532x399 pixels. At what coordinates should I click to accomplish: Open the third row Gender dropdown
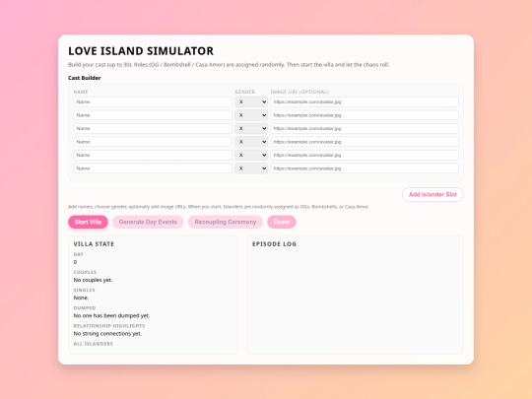point(251,128)
